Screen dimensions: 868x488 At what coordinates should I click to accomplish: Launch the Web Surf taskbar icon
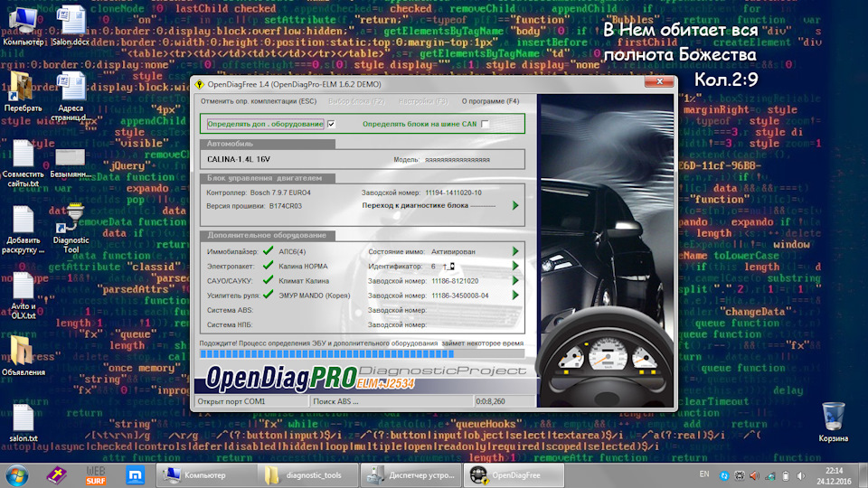pyautogui.click(x=95, y=475)
